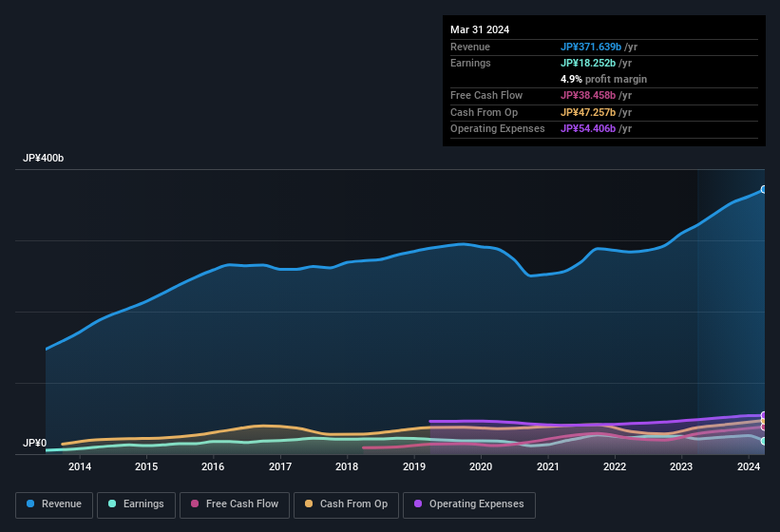Toggle Operating Expenses legend label
Image resolution: width=780 pixels, height=532 pixels.
click(x=475, y=504)
